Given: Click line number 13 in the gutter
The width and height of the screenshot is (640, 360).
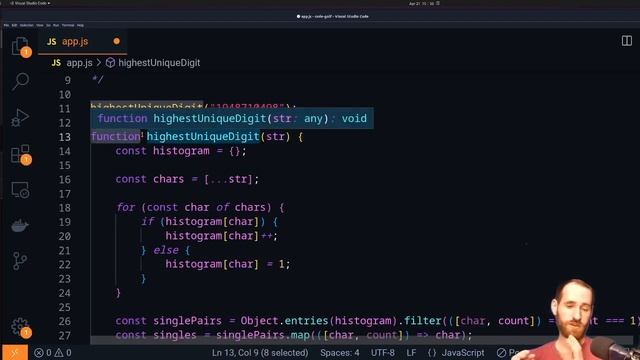Looking at the screenshot, I should (64, 137).
